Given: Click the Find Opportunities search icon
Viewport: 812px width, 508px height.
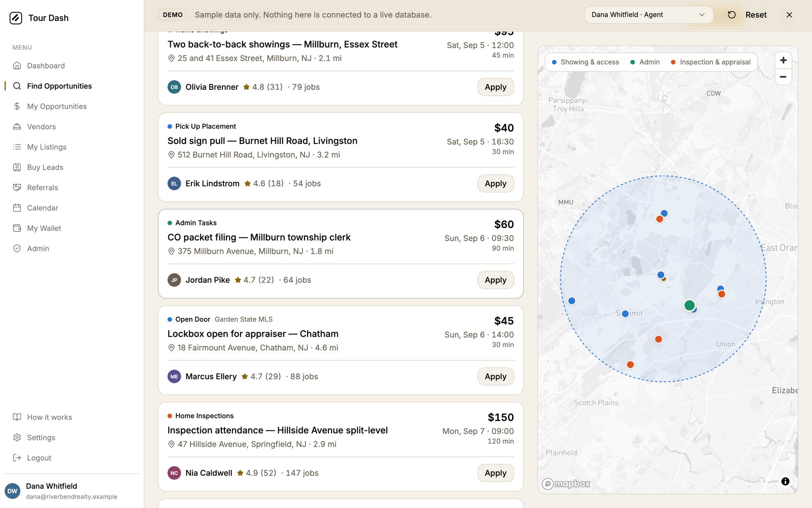Looking at the screenshot, I should click(x=17, y=86).
